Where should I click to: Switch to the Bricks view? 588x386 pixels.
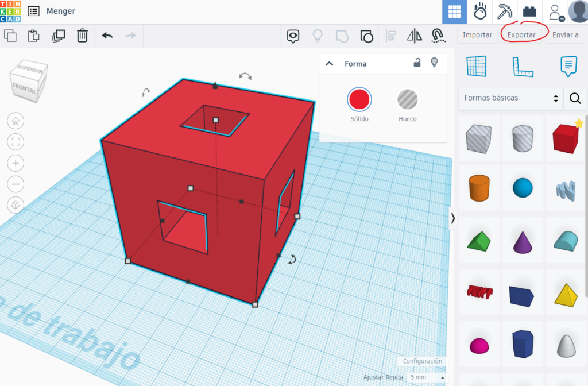click(x=529, y=11)
